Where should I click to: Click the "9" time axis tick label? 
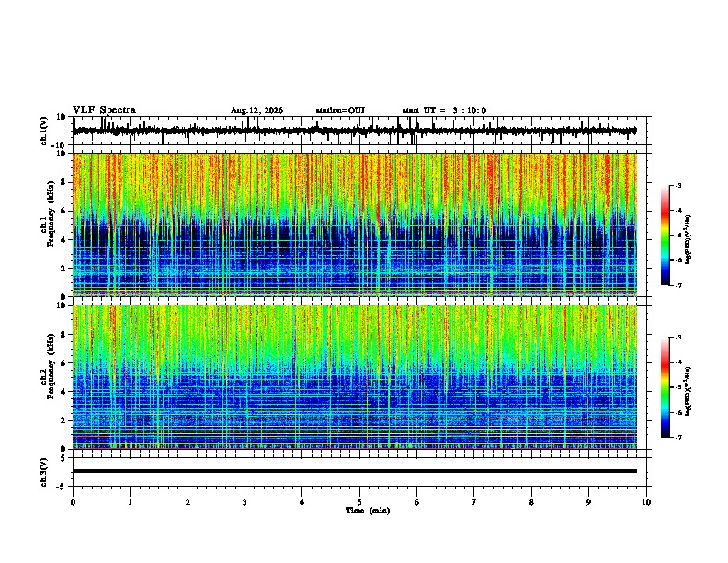pyautogui.click(x=588, y=502)
